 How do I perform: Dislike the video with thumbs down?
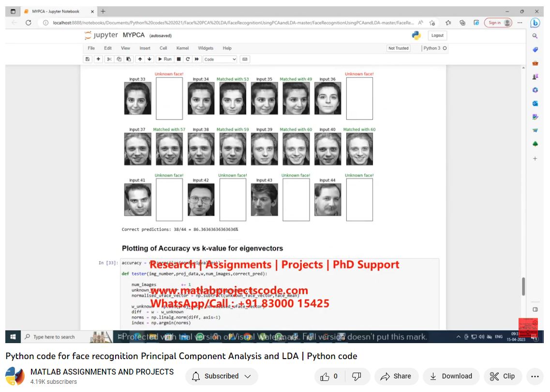pyautogui.click(x=357, y=376)
